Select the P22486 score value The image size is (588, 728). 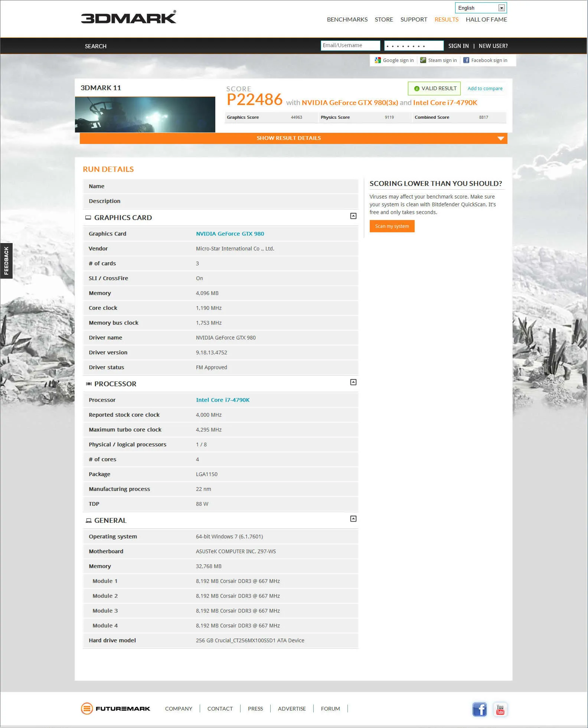tap(255, 99)
